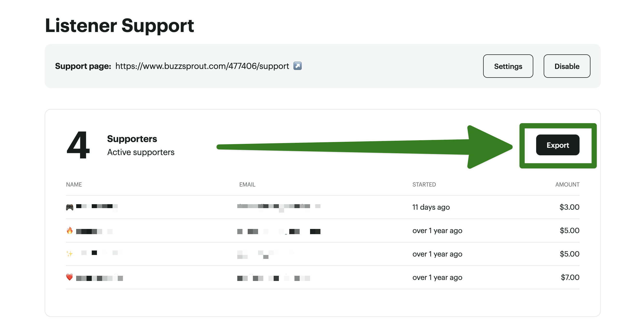The image size is (644, 333).
Task: Export the supporters list
Action: click(557, 145)
